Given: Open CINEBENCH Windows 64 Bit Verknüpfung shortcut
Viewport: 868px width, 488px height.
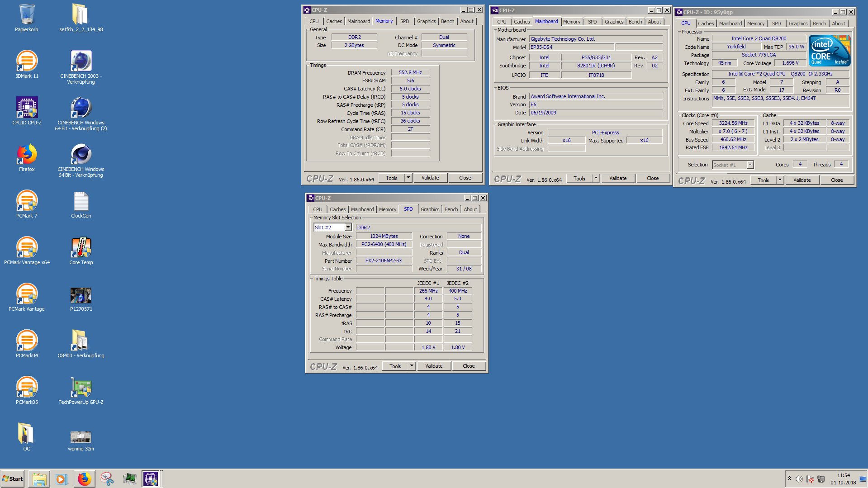Looking at the screenshot, I should [81, 161].
